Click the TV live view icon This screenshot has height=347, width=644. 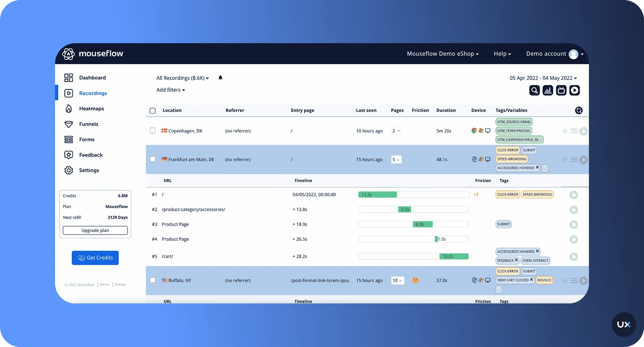561,90
